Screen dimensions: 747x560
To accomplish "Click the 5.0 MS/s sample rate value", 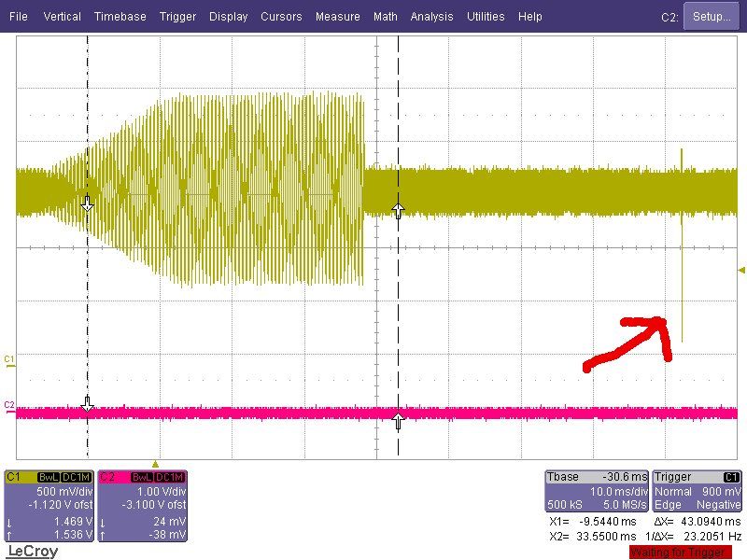I will point(625,505).
